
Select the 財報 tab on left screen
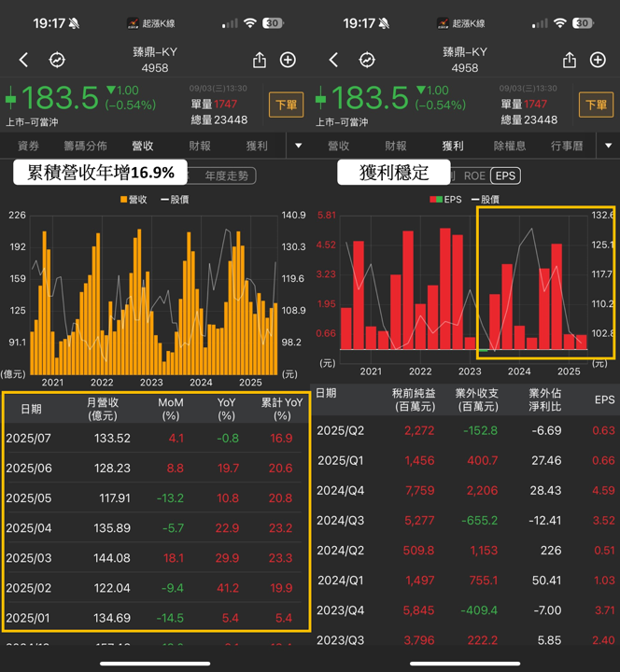click(200, 146)
